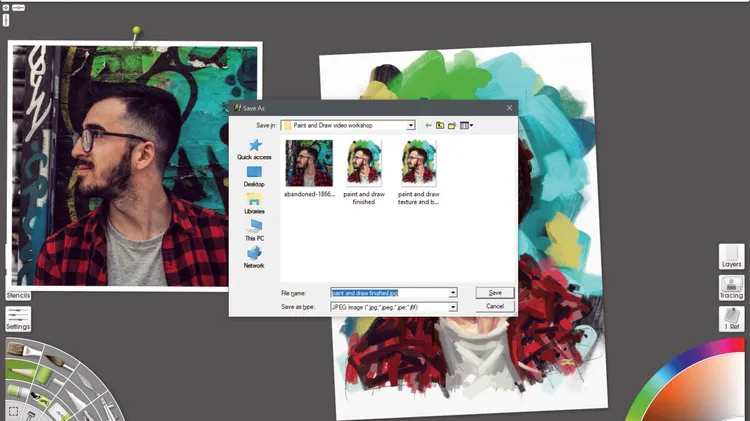Click the vertical canvas rotation slider
The height and width of the screenshot is (421, 750).
6,20
